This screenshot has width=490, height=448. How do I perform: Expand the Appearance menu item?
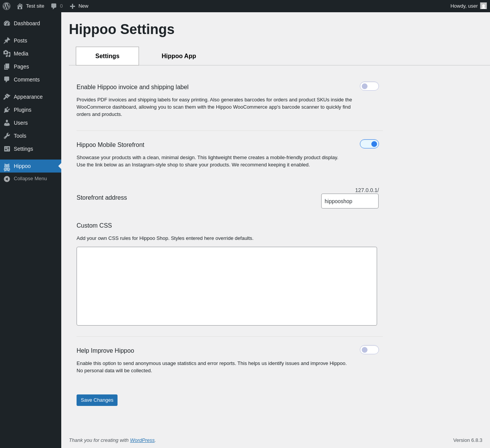coord(28,97)
